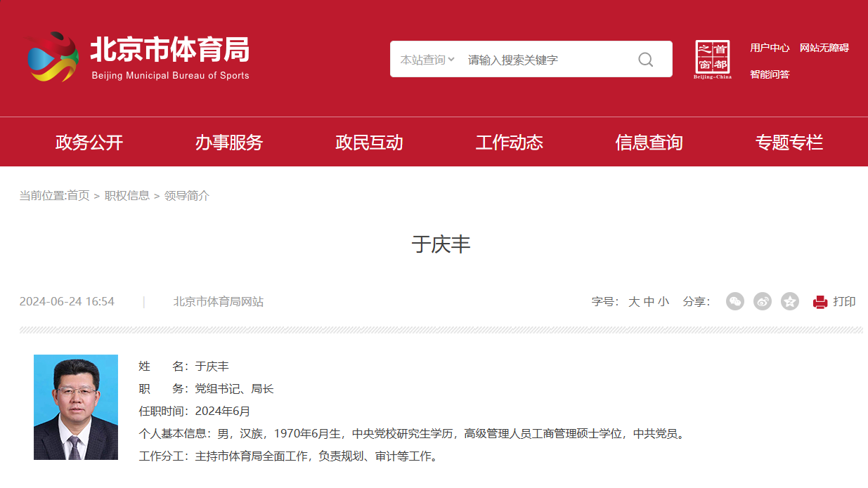Set font size to small (小)

pyautogui.click(x=663, y=302)
